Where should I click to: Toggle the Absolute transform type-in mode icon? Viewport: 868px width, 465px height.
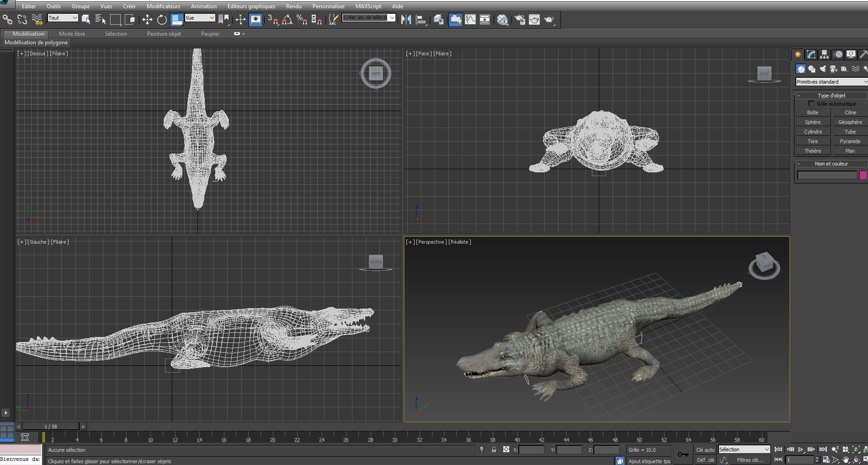point(506,449)
